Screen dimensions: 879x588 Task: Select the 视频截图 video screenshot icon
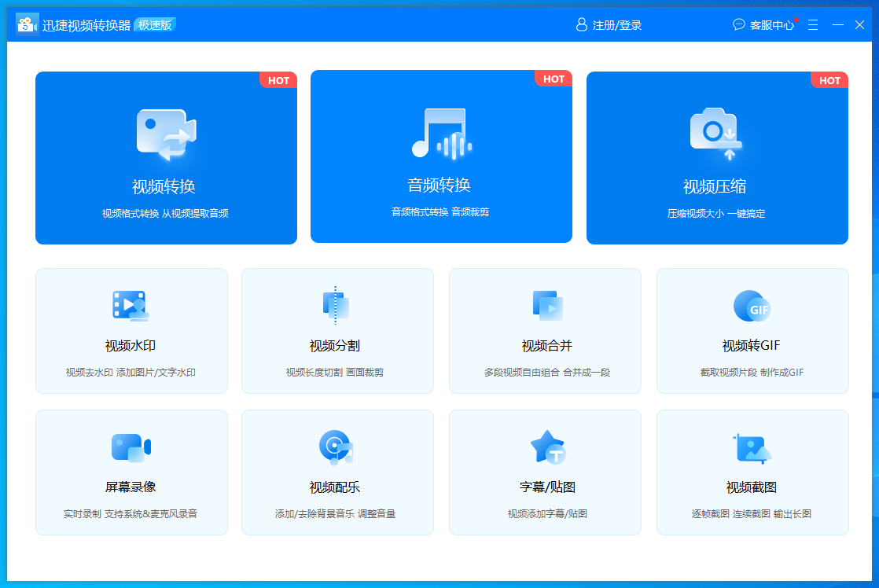point(752,447)
